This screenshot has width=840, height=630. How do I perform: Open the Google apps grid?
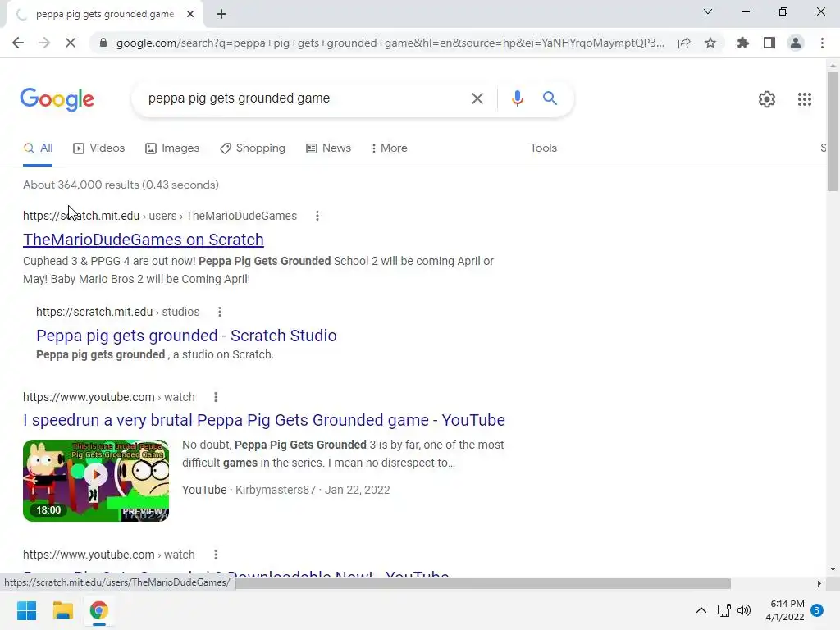pos(804,99)
